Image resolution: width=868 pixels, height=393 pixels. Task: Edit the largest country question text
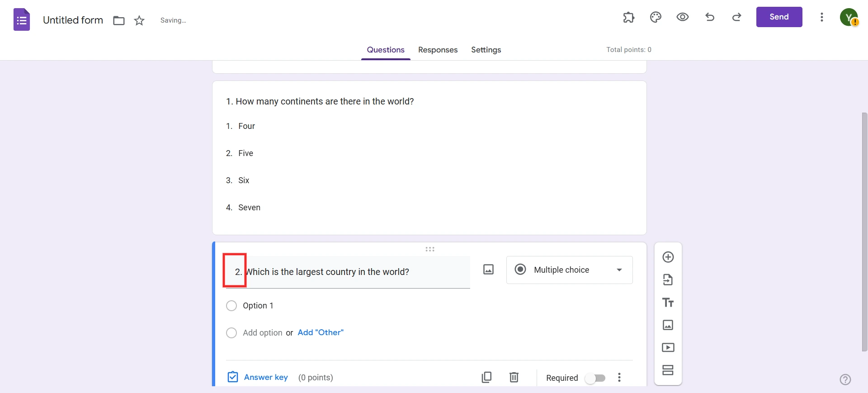pyautogui.click(x=348, y=272)
